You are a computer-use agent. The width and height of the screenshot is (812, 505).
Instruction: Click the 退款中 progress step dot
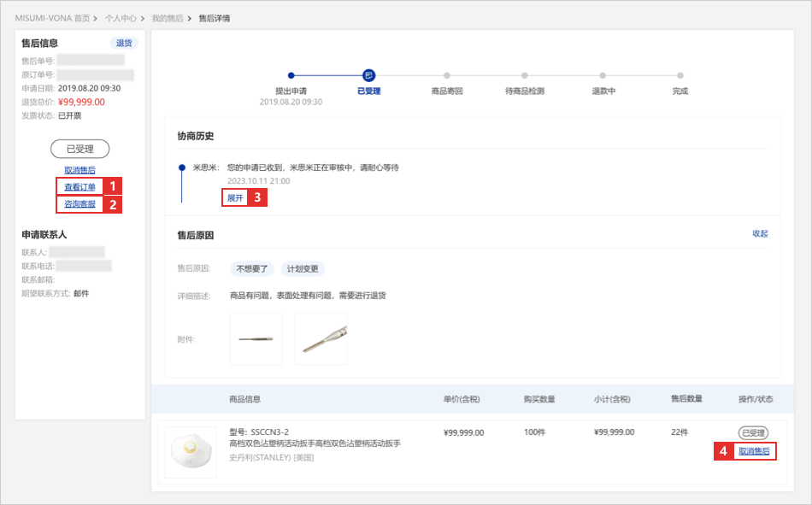(603, 75)
